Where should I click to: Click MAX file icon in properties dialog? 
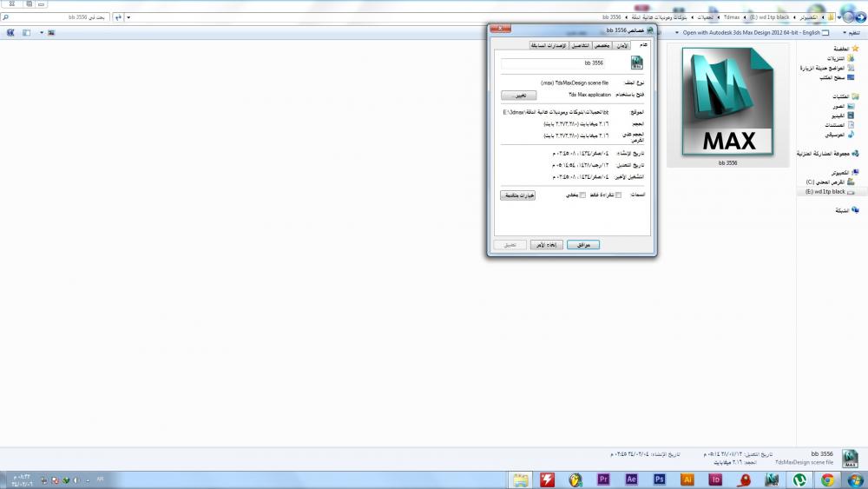636,63
